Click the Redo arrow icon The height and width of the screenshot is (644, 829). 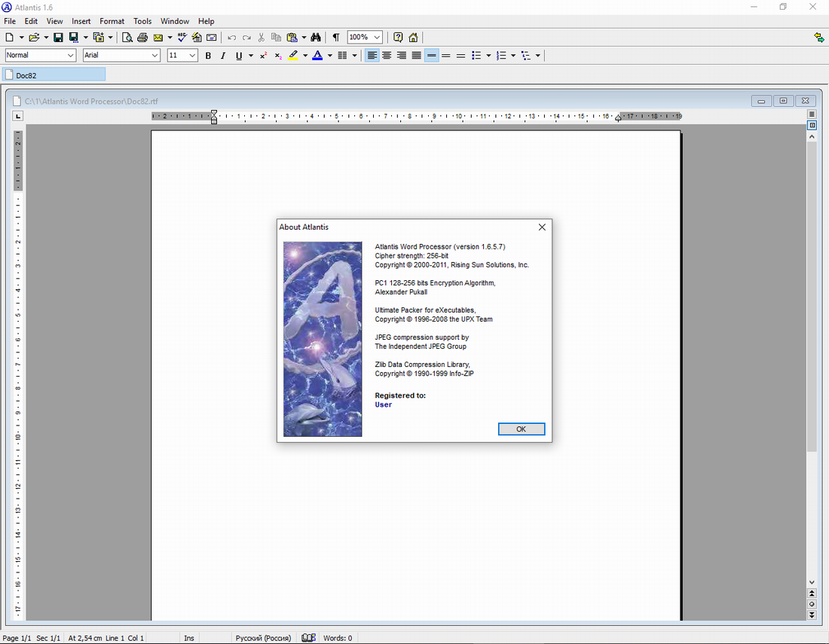(x=246, y=38)
